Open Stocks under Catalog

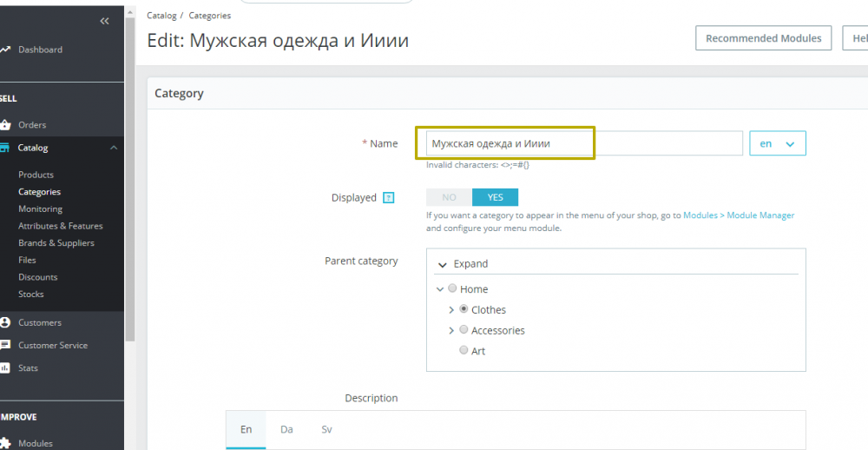point(31,294)
